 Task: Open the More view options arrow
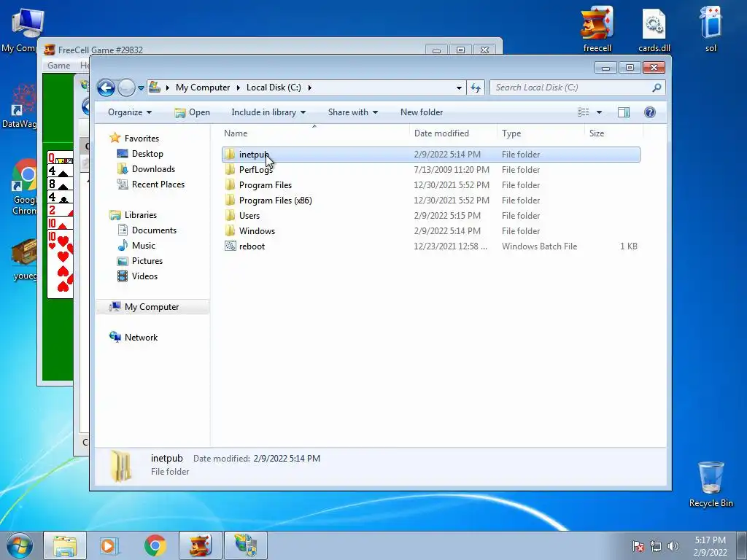600,112
